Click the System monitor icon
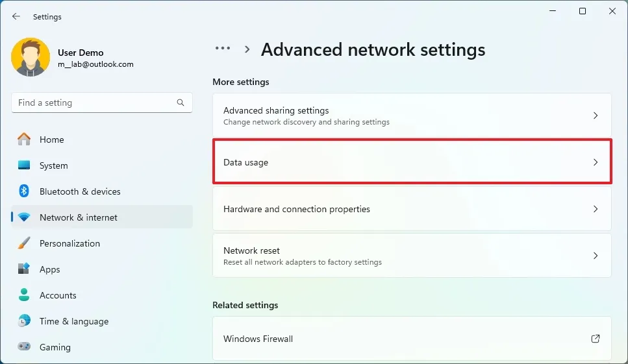 tap(24, 165)
